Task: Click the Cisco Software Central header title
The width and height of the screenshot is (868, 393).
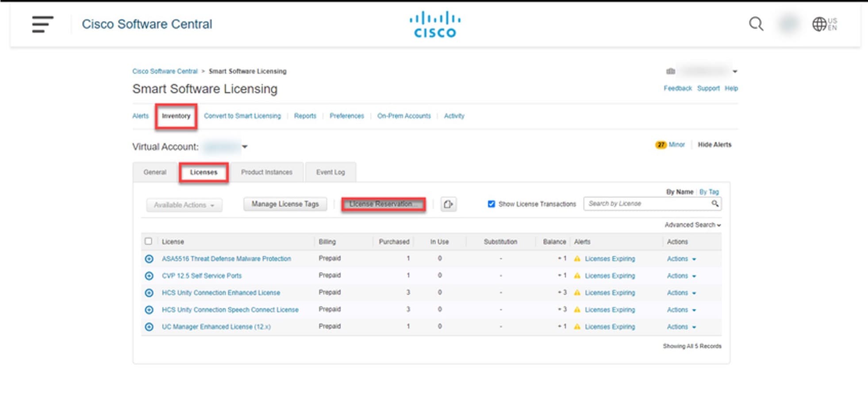Action: click(x=147, y=24)
